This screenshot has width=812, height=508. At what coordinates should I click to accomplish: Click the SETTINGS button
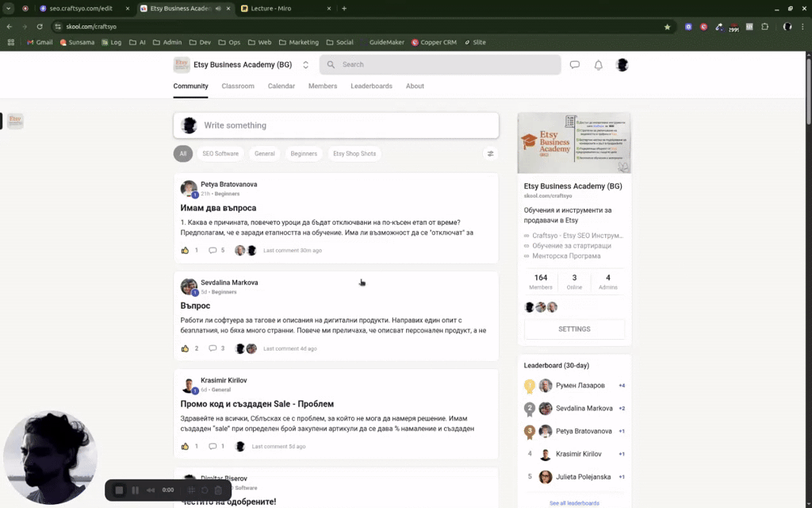coord(574,329)
